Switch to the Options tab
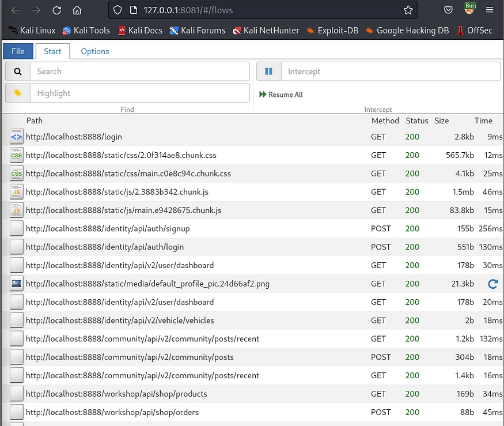The image size is (504, 426). click(x=94, y=51)
